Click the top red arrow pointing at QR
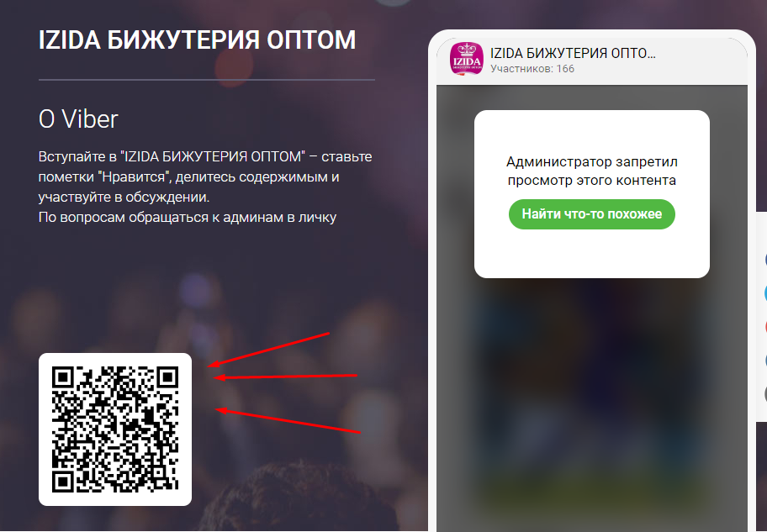Screen dimensions: 767x532 pyautogui.click(x=268, y=349)
